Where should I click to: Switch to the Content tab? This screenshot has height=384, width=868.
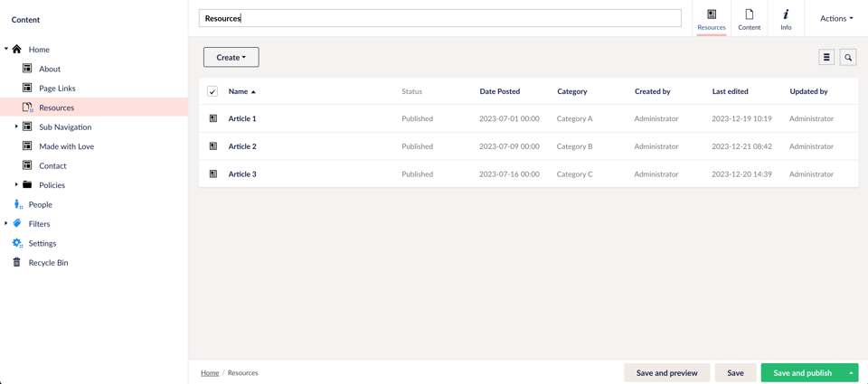click(749, 19)
